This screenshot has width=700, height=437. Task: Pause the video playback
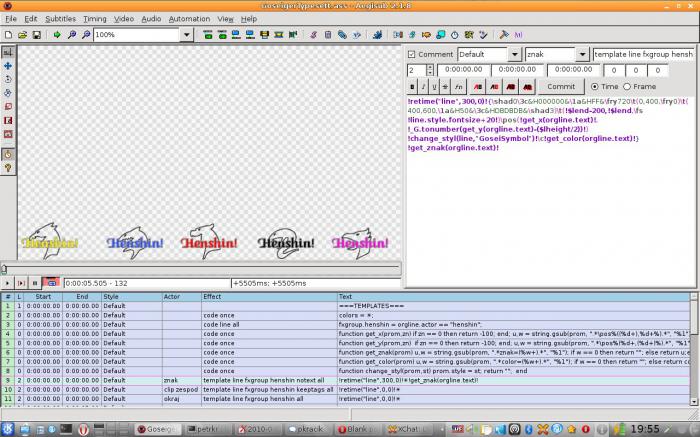[x=35, y=283]
